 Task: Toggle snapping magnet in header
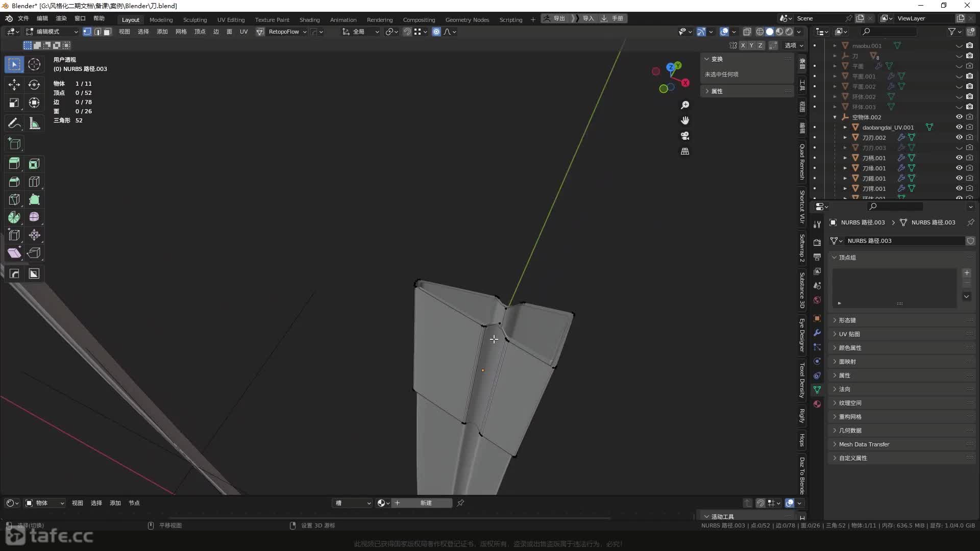[407, 32]
